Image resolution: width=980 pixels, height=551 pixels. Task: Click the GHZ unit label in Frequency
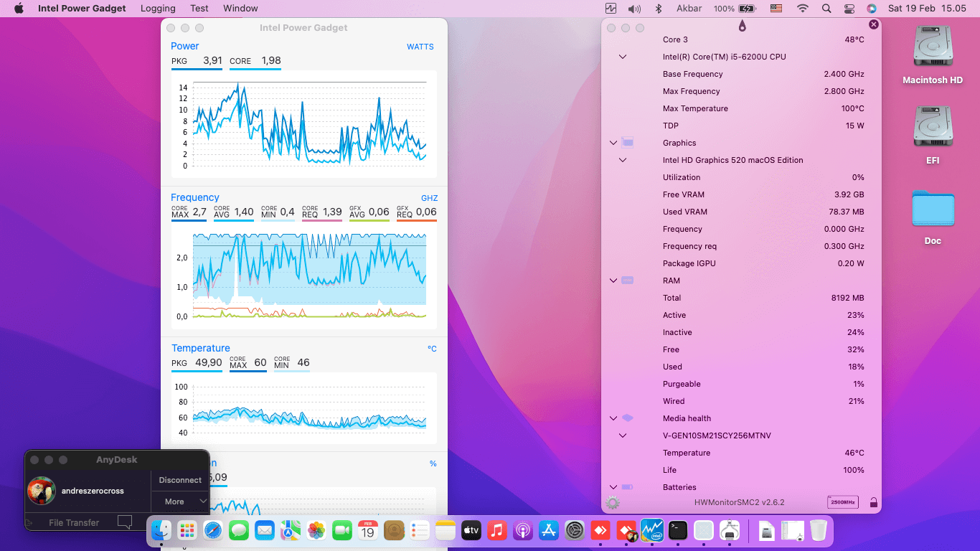429,198
